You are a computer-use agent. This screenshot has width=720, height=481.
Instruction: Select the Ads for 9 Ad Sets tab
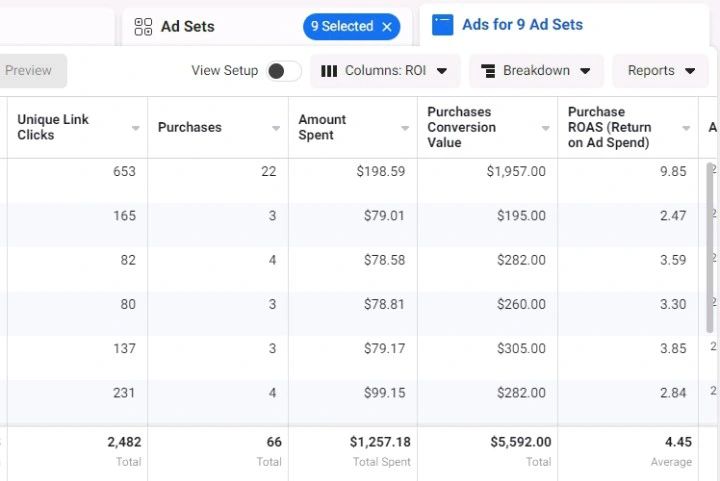tap(522, 25)
